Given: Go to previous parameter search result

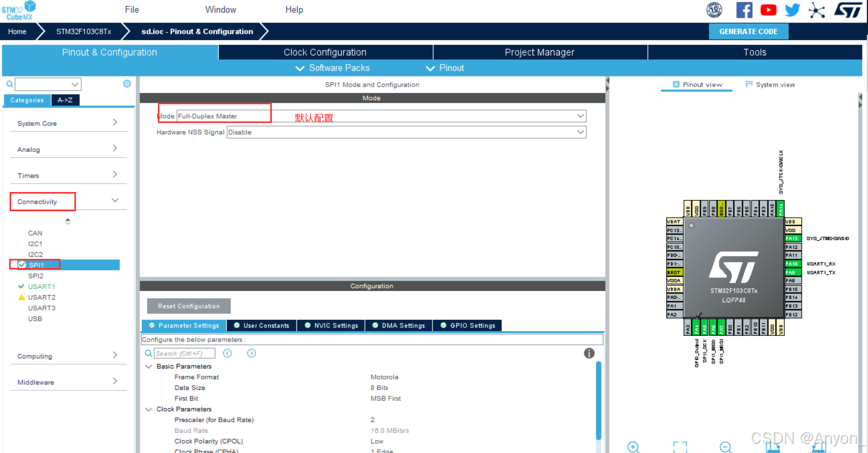Looking at the screenshot, I should click(227, 353).
